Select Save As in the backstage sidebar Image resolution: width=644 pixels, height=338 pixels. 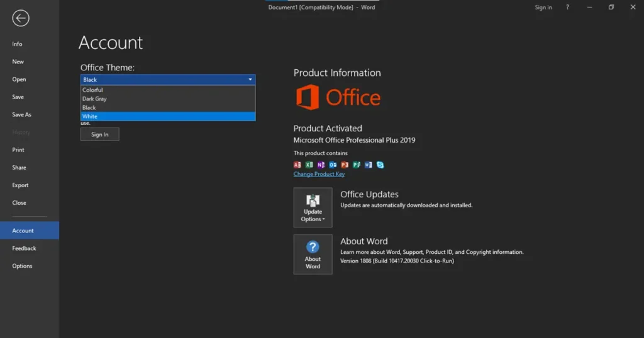coord(30,114)
